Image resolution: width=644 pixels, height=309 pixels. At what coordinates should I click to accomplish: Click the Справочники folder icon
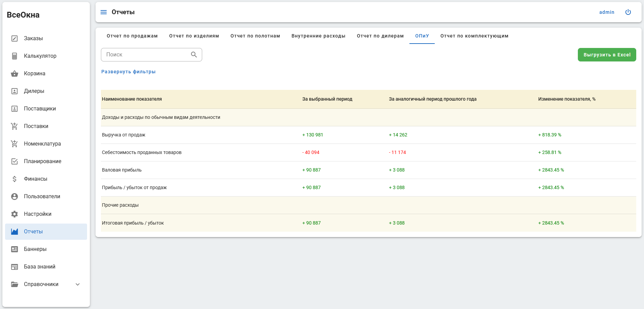click(x=15, y=284)
